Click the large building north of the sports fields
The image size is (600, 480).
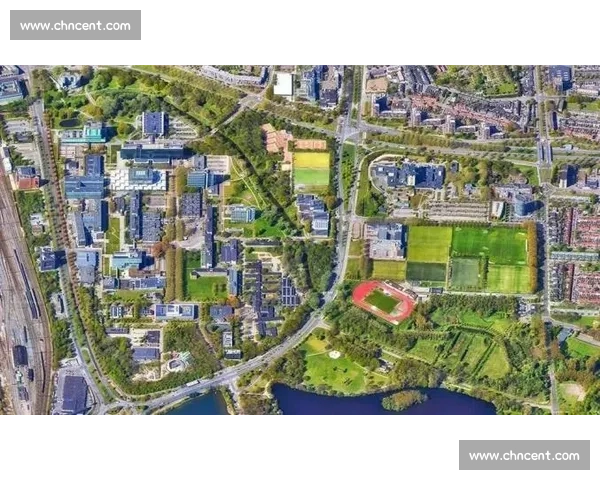(408, 175)
